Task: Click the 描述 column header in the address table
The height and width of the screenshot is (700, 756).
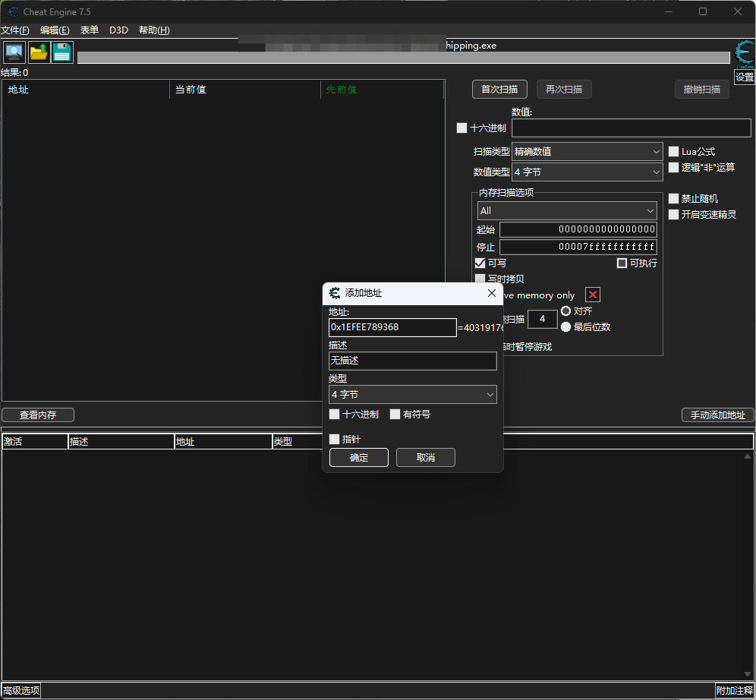Action: coord(121,442)
